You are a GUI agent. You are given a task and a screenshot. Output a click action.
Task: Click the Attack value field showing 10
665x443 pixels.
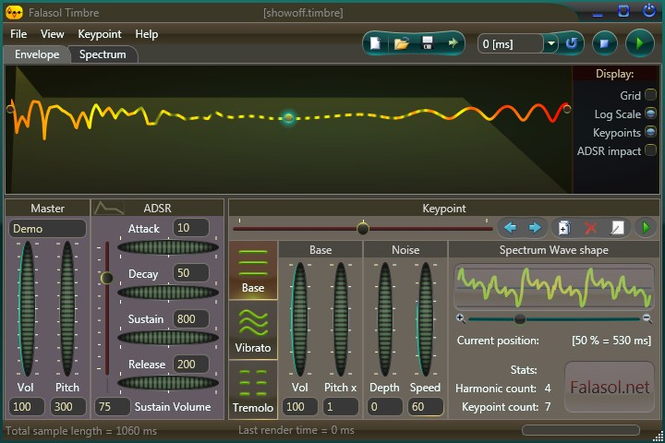[191, 228]
